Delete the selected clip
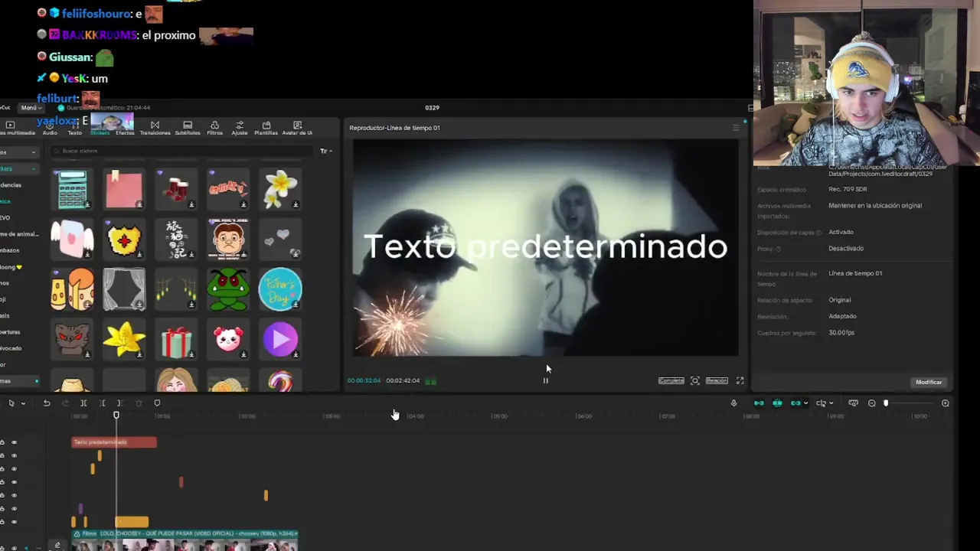Image resolution: width=980 pixels, height=551 pixels. coord(139,403)
